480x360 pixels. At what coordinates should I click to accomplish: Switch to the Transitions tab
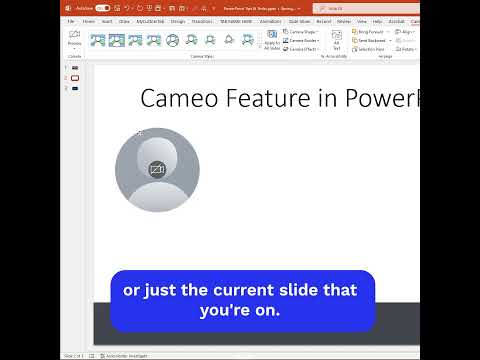click(x=202, y=21)
